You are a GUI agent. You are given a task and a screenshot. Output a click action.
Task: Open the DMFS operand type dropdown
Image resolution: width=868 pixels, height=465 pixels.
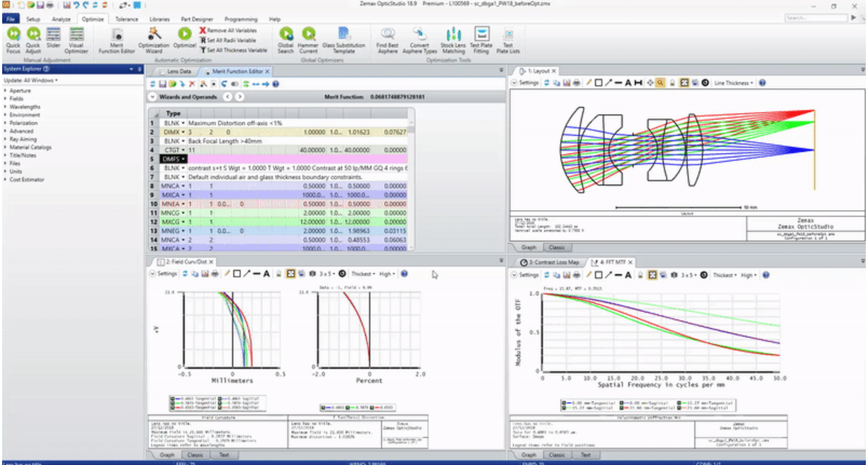coord(184,159)
